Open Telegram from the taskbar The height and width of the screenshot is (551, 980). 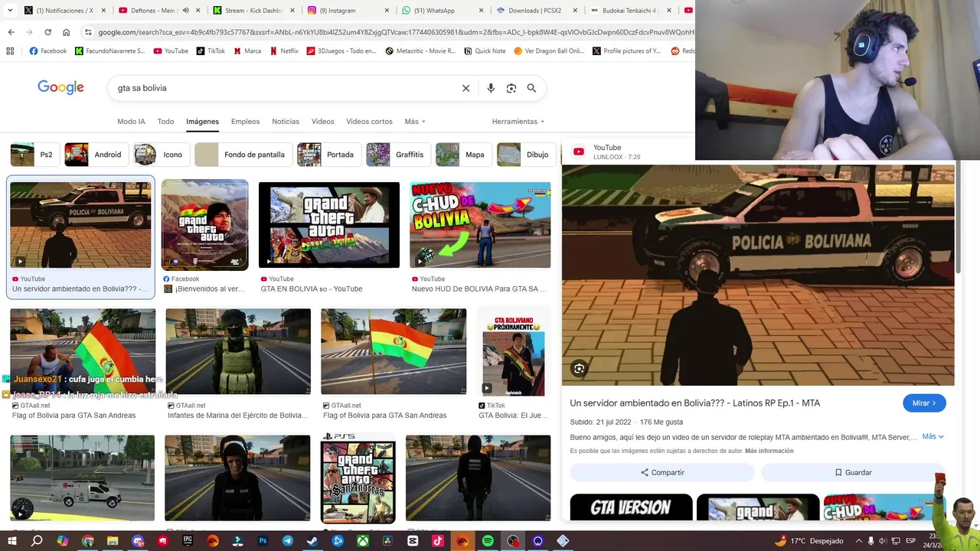tap(287, 541)
